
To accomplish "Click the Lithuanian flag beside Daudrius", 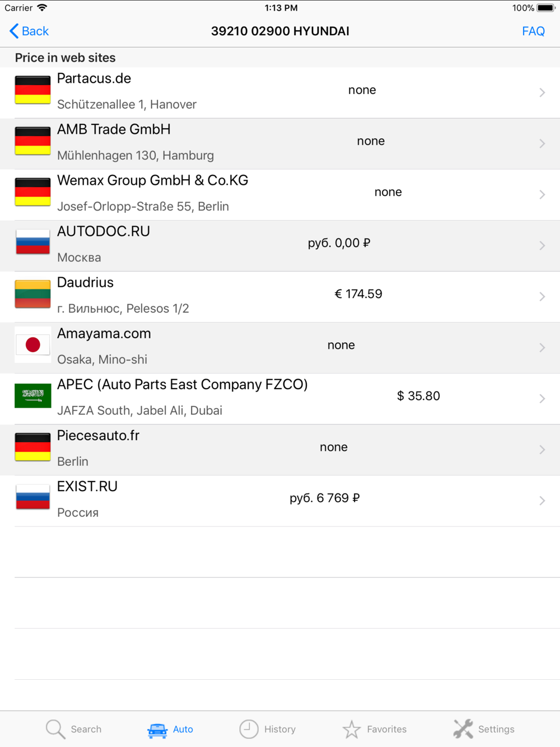I will (x=32, y=294).
